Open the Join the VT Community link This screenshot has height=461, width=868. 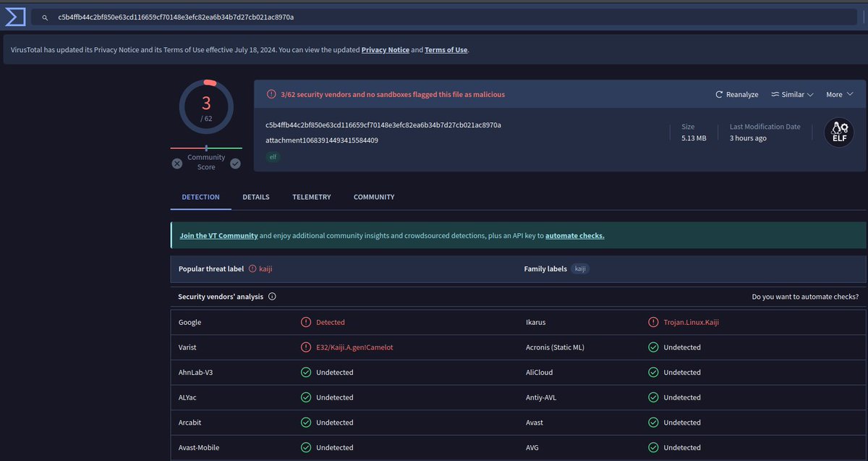(219, 235)
